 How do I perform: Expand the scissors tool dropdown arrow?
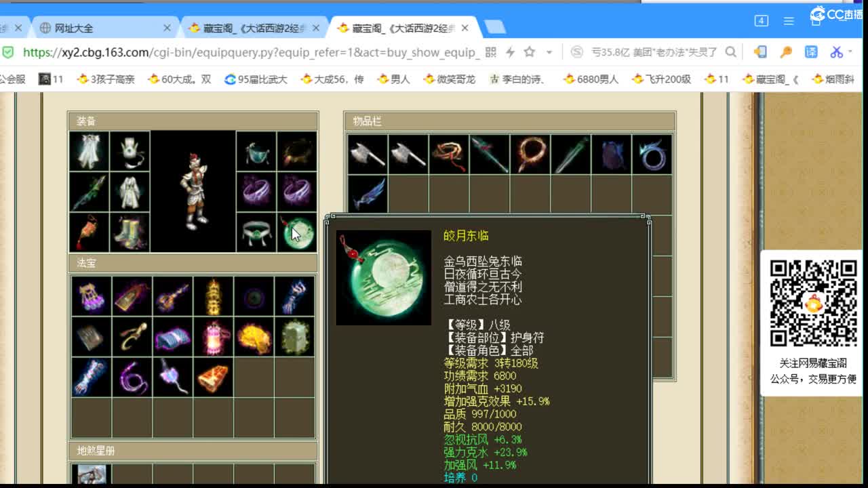[x=851, y=52]
